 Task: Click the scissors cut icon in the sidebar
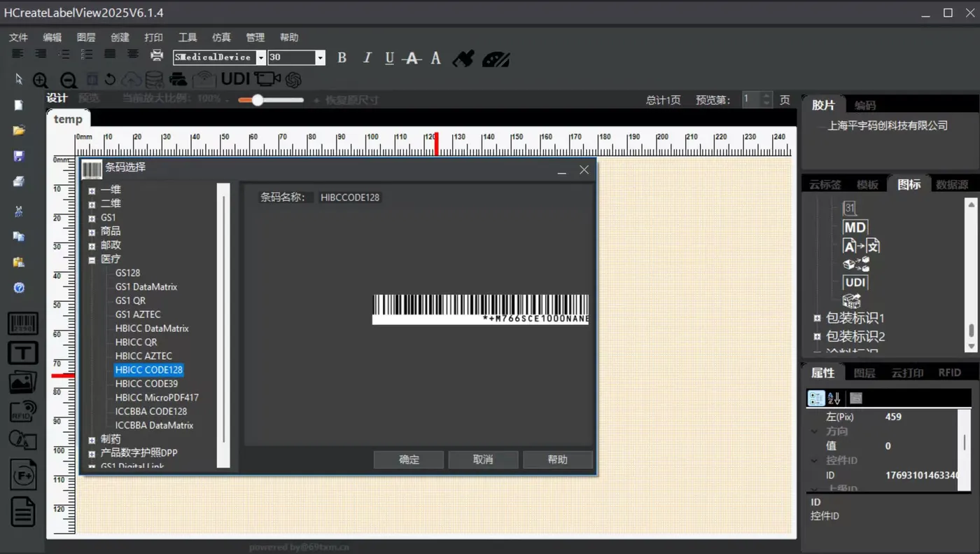[19, 212]
